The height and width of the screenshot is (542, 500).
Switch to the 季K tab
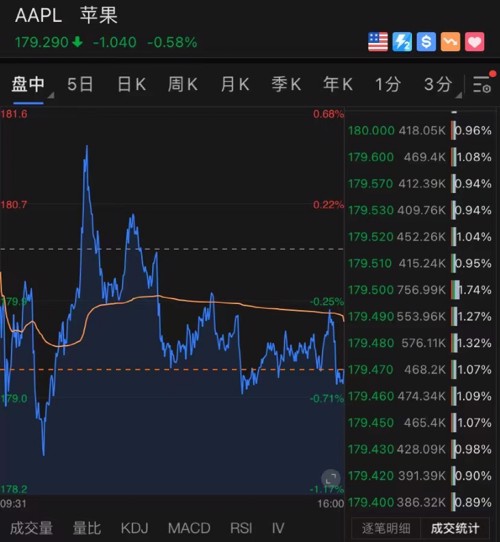click(286, 84)
